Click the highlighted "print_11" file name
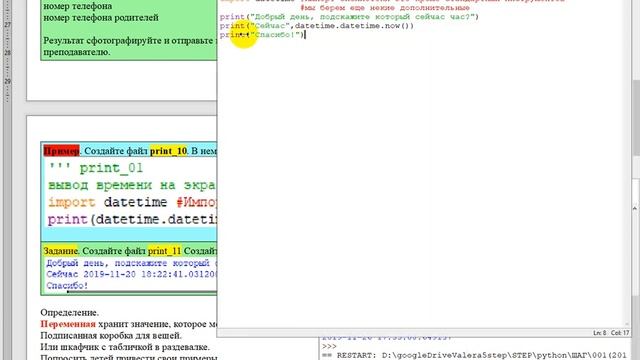The height and width of the screenshot is (360, 640). point(164,251)
